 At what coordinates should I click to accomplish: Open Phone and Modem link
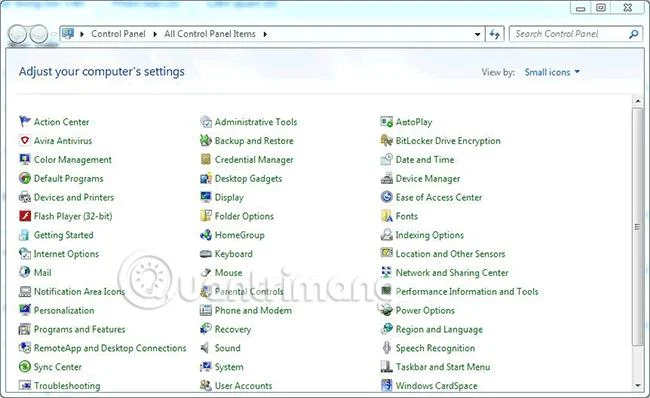[253, 310]
